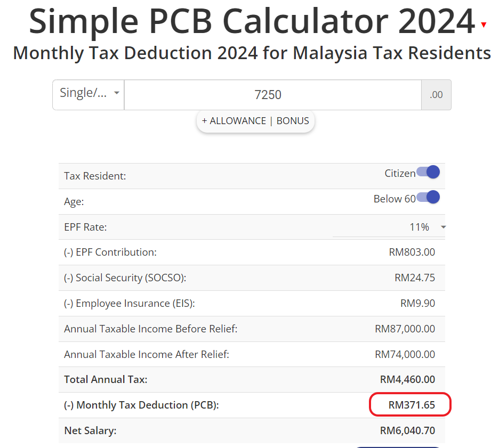Open the Single marital status dropdown
The image size is (499, 448).
pos(88,95)
